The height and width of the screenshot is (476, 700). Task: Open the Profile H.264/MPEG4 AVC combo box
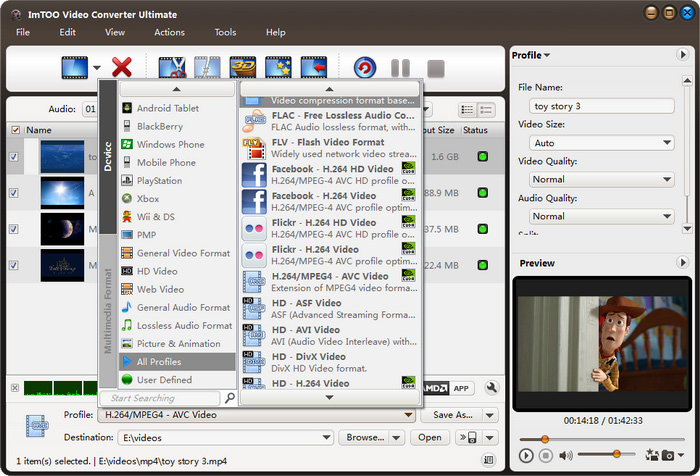click(x=256, y=415)
